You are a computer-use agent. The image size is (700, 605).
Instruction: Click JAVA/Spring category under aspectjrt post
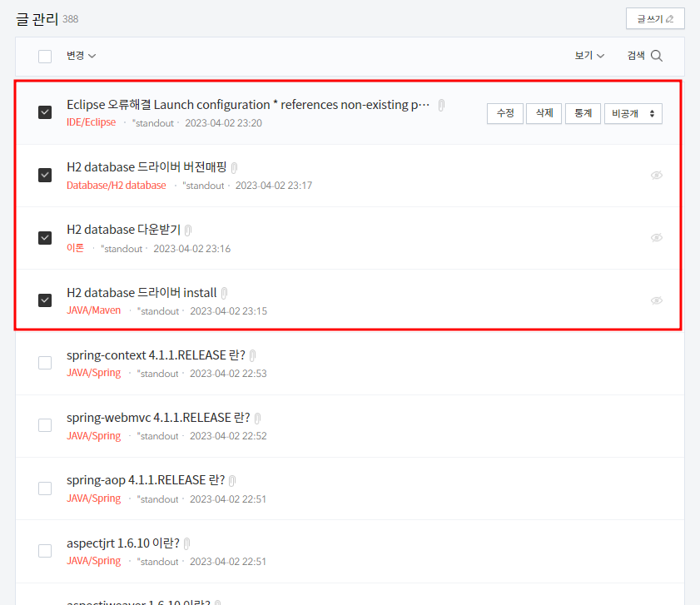coord(94,561)
